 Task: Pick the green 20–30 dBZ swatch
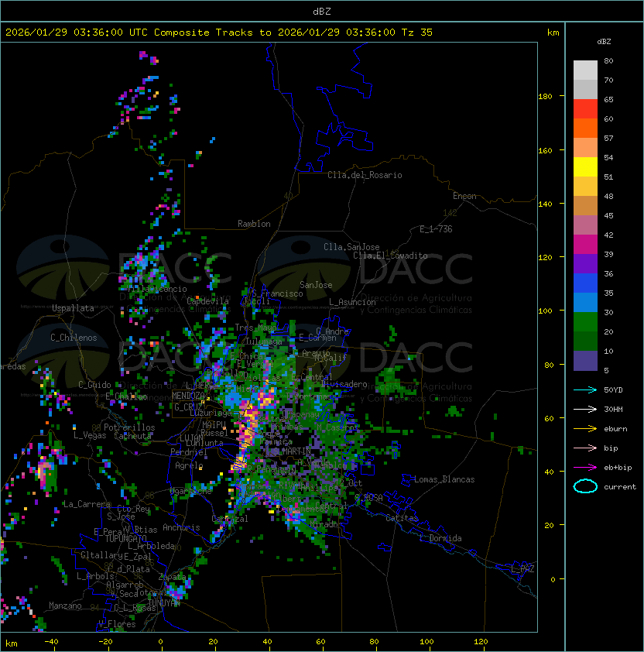pyautogui.click(x=585, y=322)
